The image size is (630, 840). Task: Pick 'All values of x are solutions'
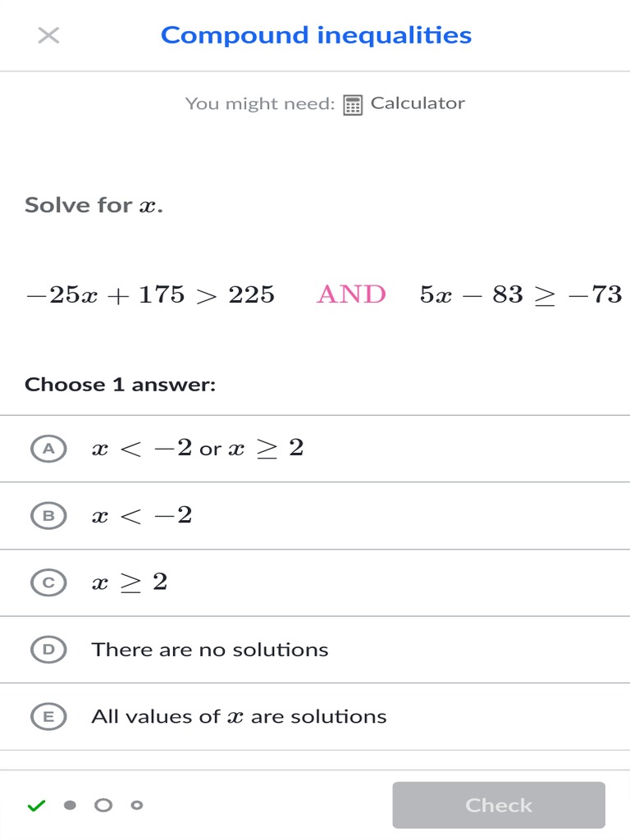click(x=239, y=717)
